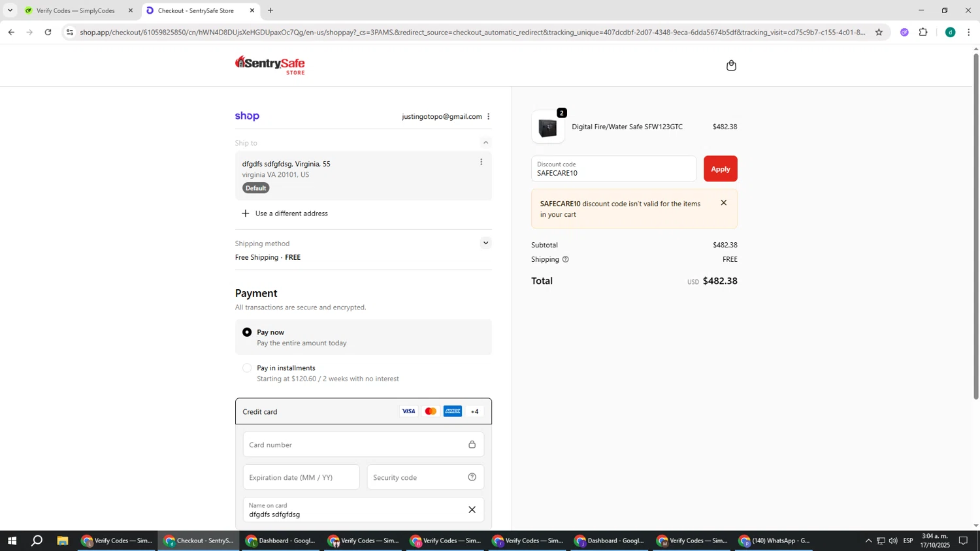The height and width of the screenshot is (551, 980).
Task: Open a new browser tab
Action: pos(270,10)
